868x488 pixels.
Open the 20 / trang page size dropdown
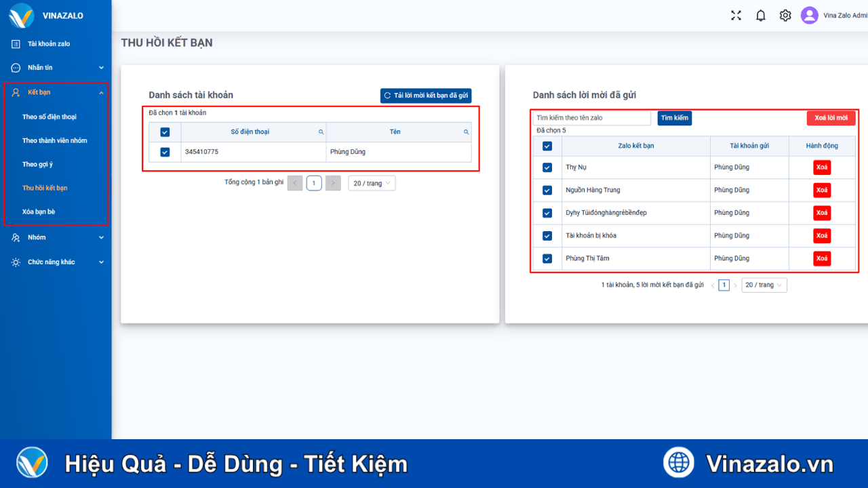(x=372, y=183)
